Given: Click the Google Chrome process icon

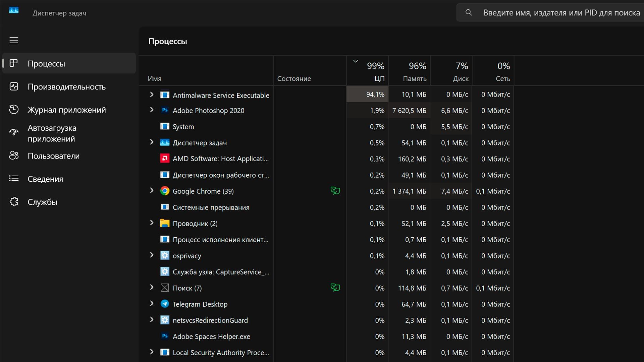Looking at the screenshot, I should (165, 191).
